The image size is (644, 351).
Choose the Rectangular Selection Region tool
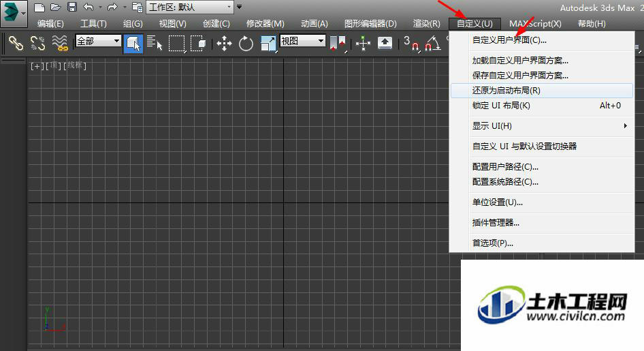pyautogui.click(x=177, y=43)
